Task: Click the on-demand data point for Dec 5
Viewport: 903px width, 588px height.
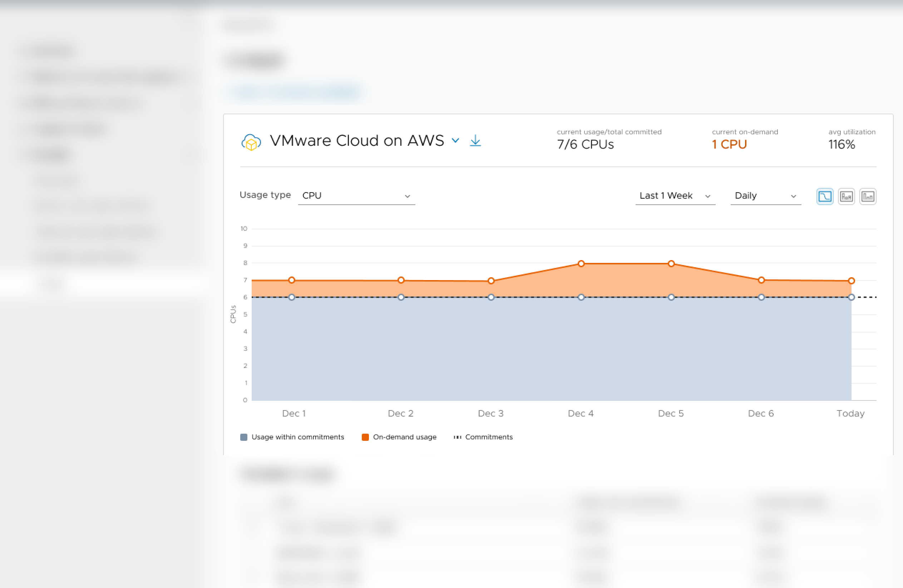Action: pos(671,264)
